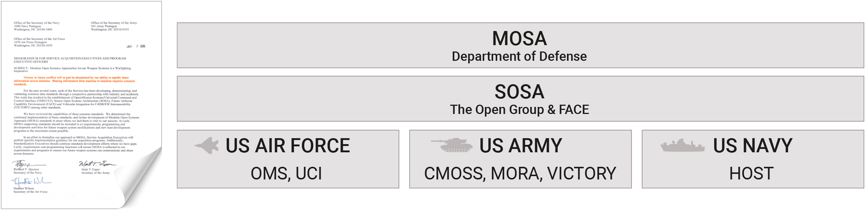This screenshot has width=868, height=210.
Task: Click the OMS, UCI label
Action: tap(286, 173)
